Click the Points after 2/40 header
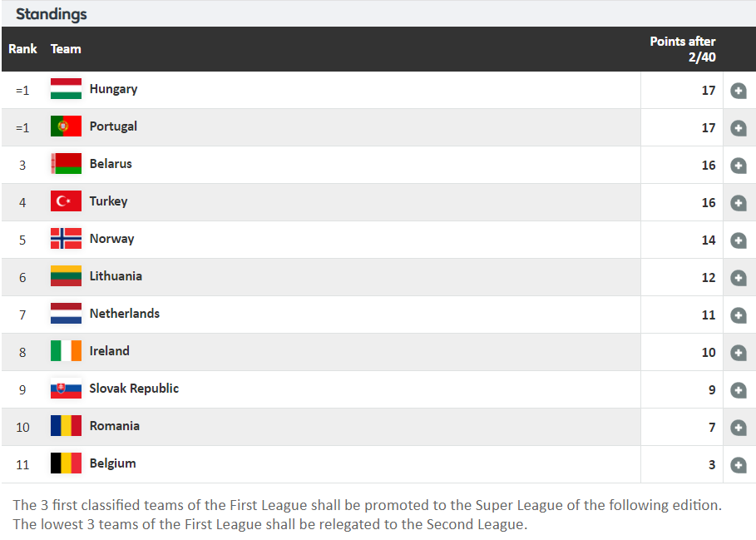 coord(682,49)
